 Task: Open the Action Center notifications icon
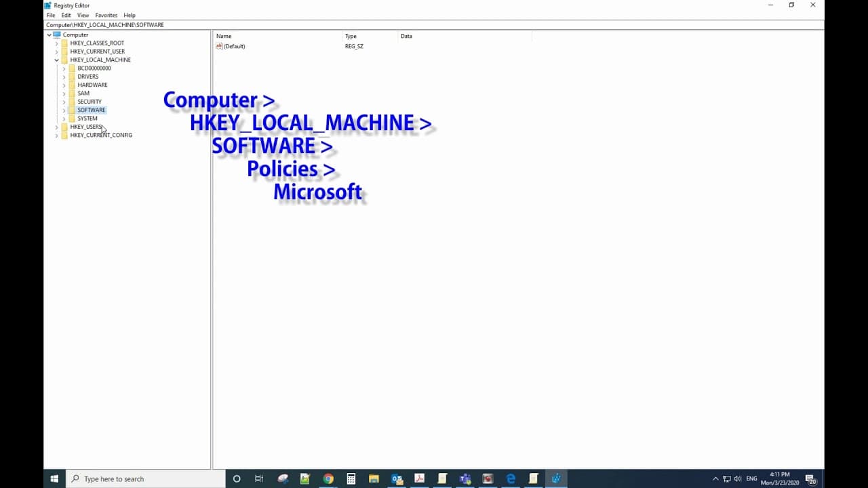tap(811, 479)
